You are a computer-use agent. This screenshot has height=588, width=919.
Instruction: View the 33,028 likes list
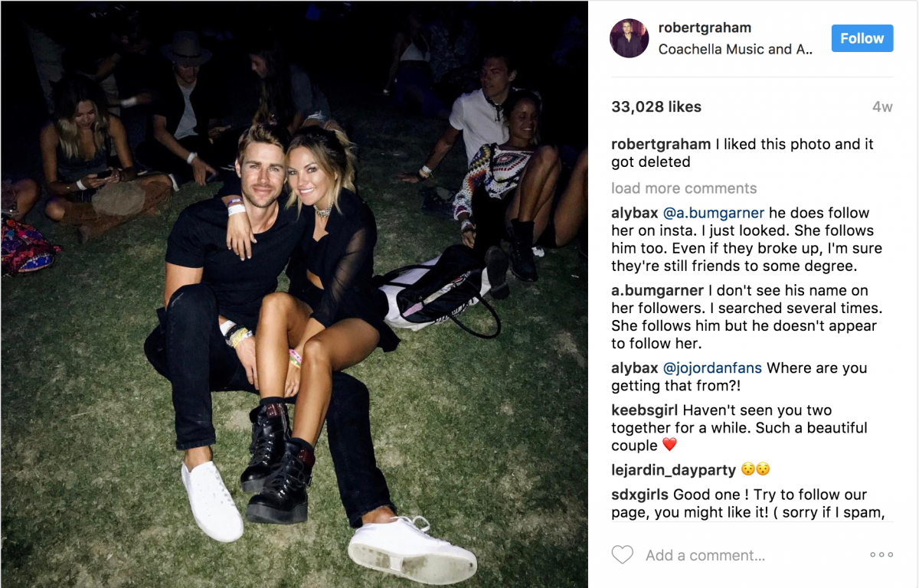pos(656,107)
